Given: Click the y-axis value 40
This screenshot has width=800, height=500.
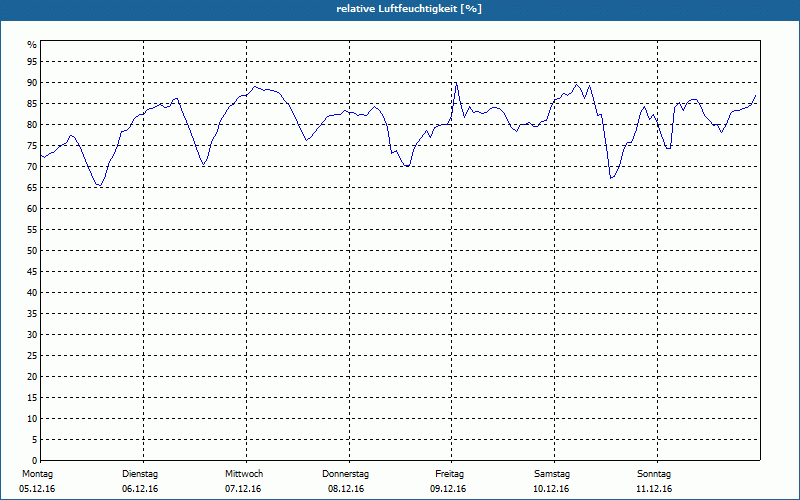Looking at the screenshot, I should pyautogui.click(x=32, y=292).
